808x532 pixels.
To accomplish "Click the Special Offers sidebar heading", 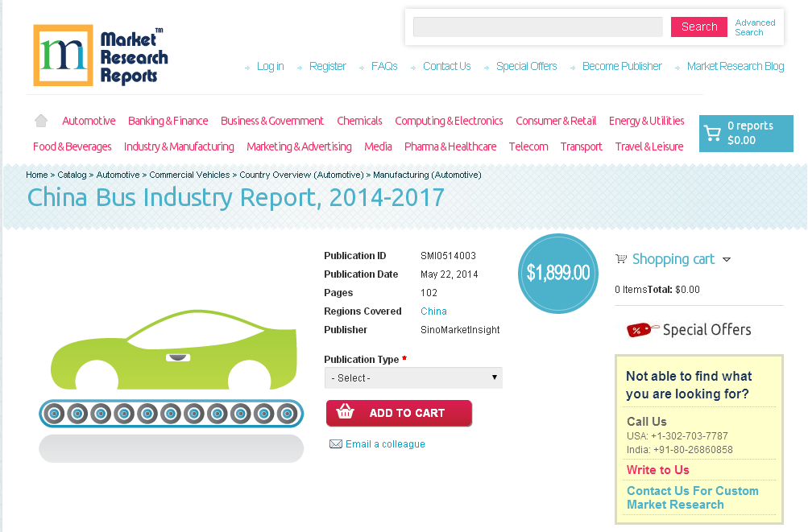I will pyautogui.click(x=707, y=330).
